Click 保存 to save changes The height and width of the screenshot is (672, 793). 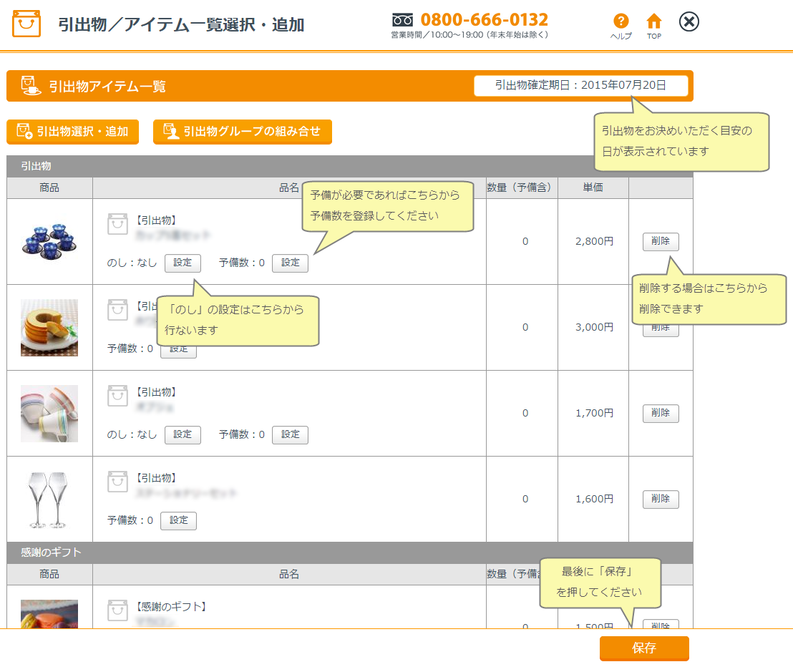click(643, 648)
